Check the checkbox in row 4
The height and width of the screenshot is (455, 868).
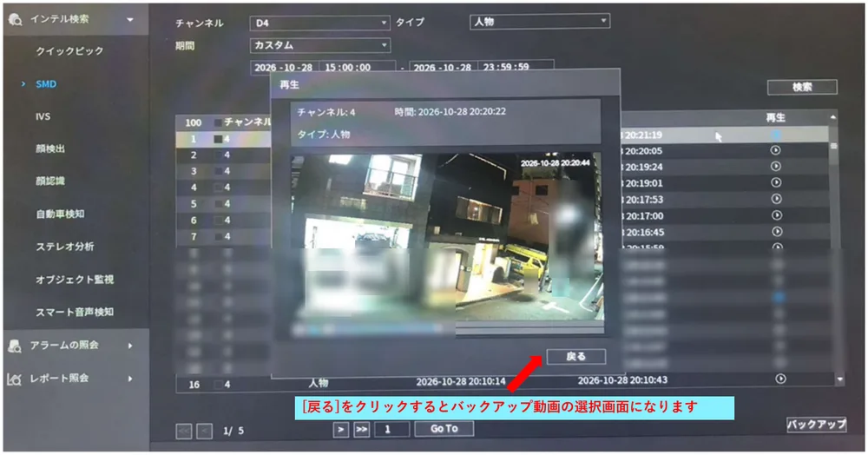pos(218,188)
